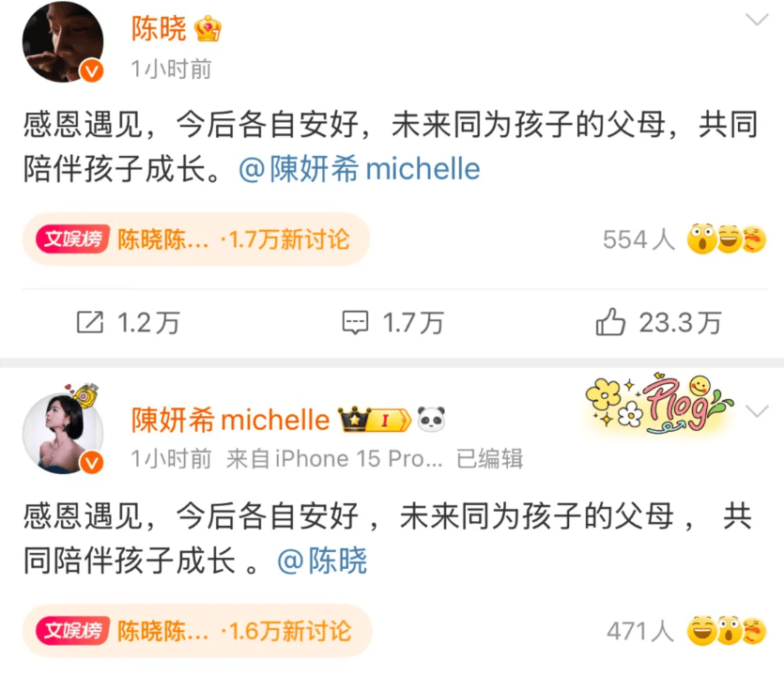Click the username 陈晓
This screenshot has height=676, width=784.
click(159, 28)
